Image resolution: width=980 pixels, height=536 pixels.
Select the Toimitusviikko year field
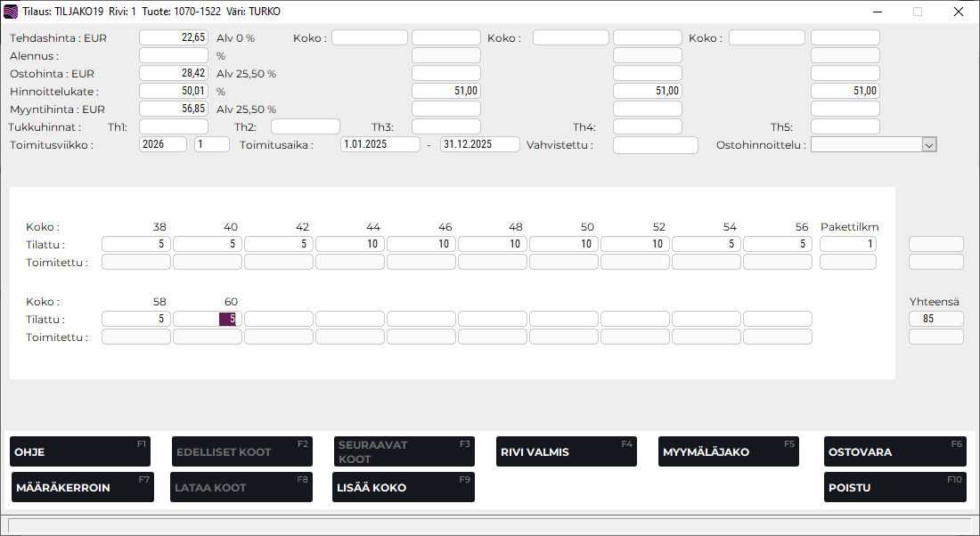[163, 144]
